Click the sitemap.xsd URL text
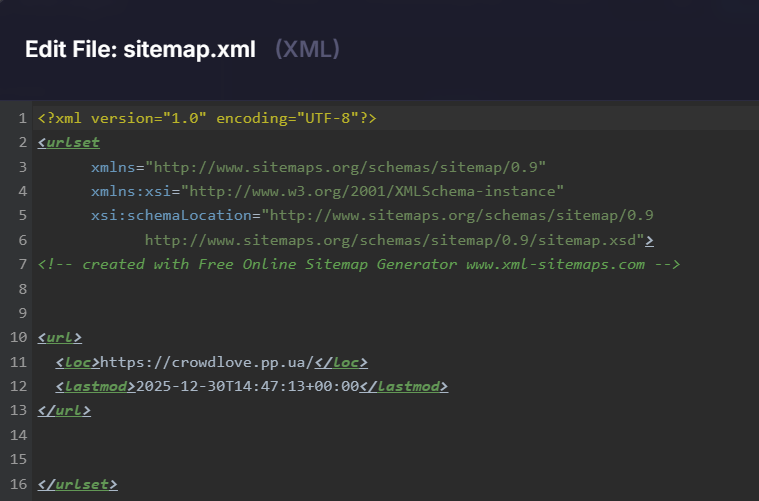The image size is (759, 501). [394, 240]
